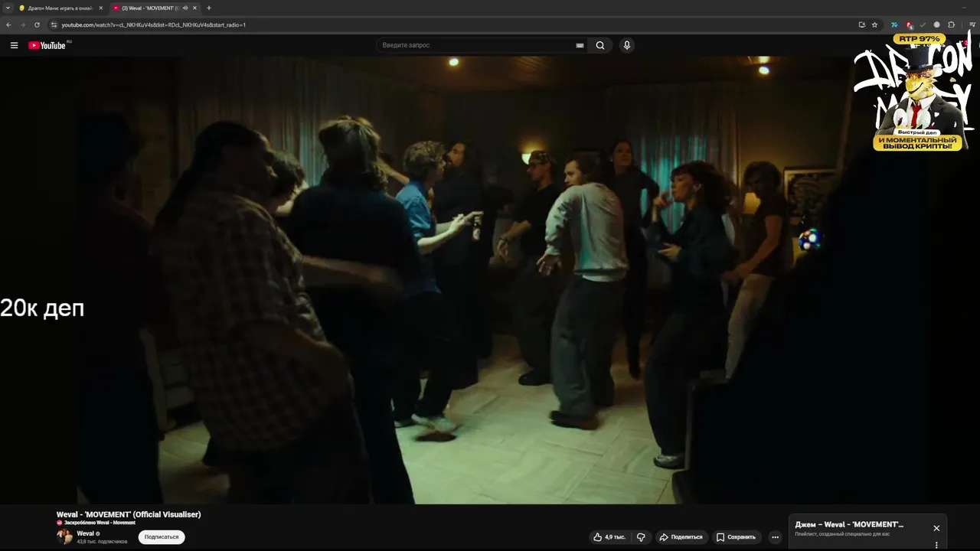Start voice search with microphone icon

[x=627, y=45]
